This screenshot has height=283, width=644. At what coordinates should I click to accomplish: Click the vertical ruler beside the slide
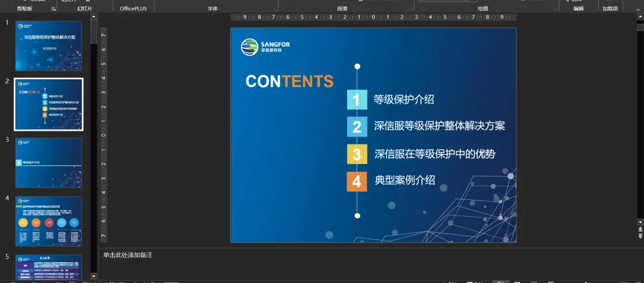tap(104, 135)
